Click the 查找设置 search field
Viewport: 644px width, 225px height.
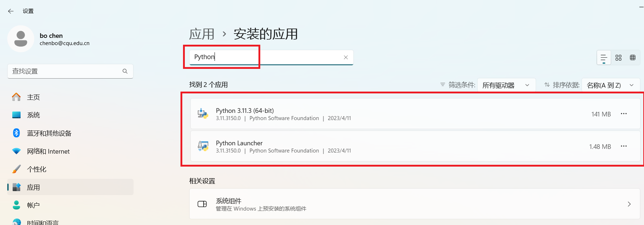(70, 71)
